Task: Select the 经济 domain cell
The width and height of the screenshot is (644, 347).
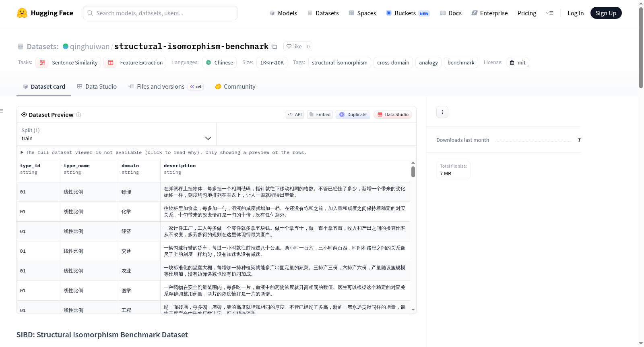Action: click(139, 231)
